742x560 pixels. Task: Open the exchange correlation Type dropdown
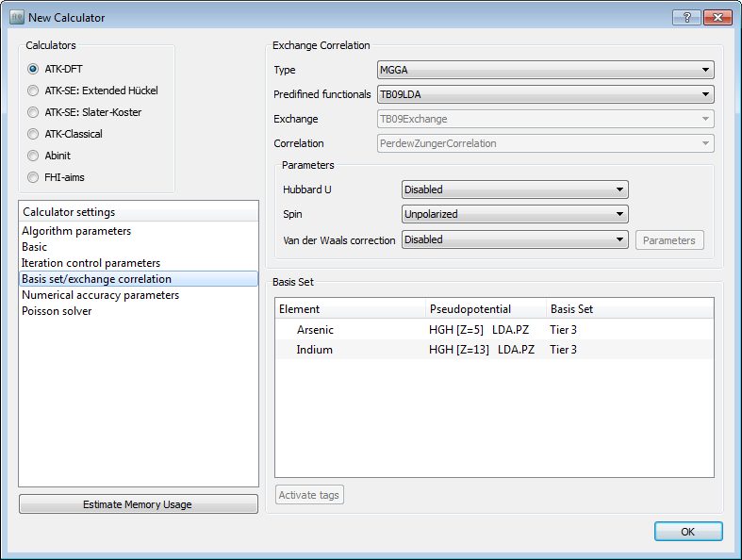point(546,70)
